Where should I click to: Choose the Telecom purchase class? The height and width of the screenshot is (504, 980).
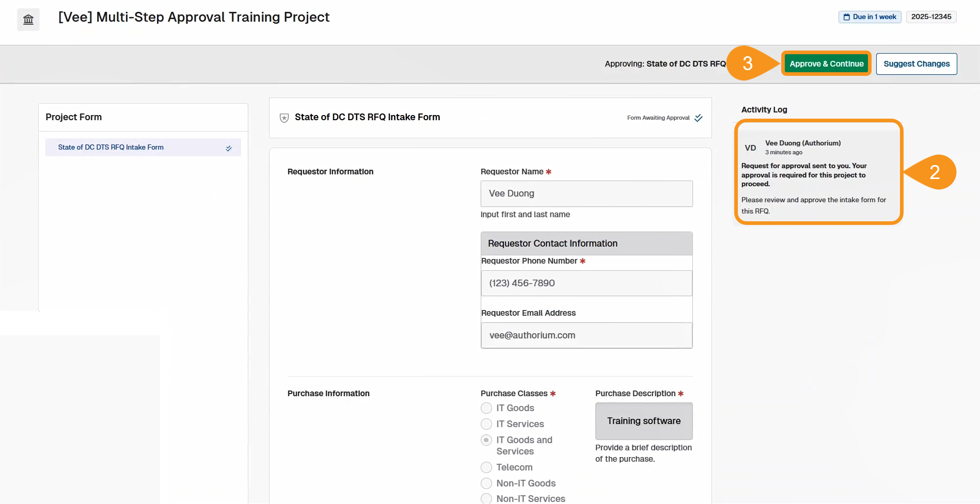(x=486, y=467)
